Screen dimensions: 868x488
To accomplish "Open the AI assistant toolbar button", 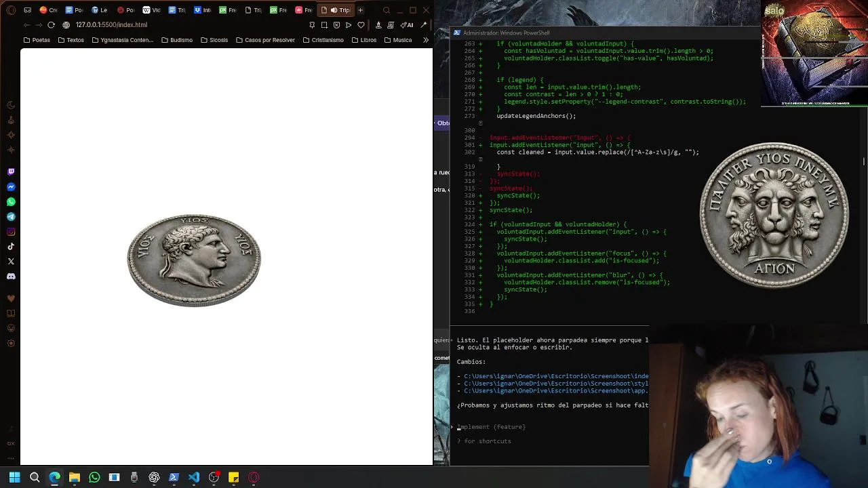I will click(407, 25).
